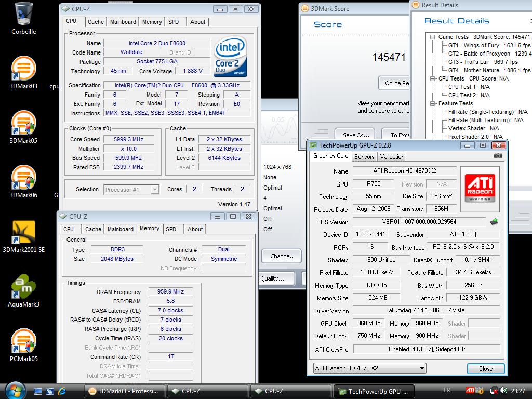Image resolution: width=532 pixels, height=399 pixels.
Task: Click the upper CPU-Z window title icon
Action: coord(65,9)
